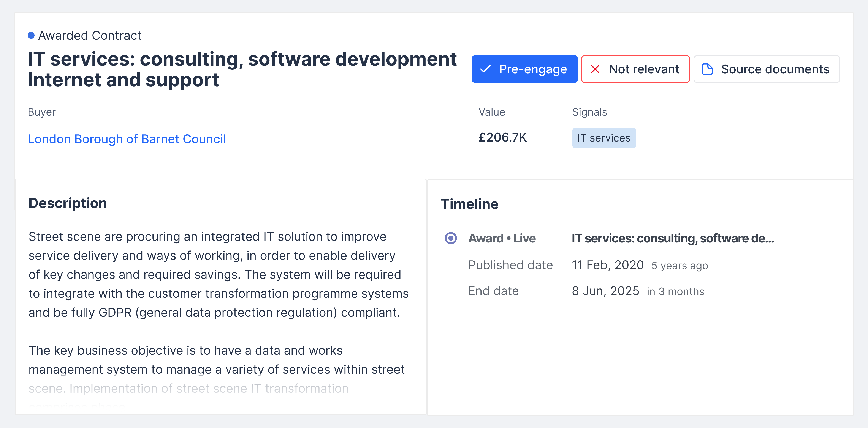This screenshot has height=428, width=868.
Task: Click the red X icon on Not relevant
Action: pos(595,69)
